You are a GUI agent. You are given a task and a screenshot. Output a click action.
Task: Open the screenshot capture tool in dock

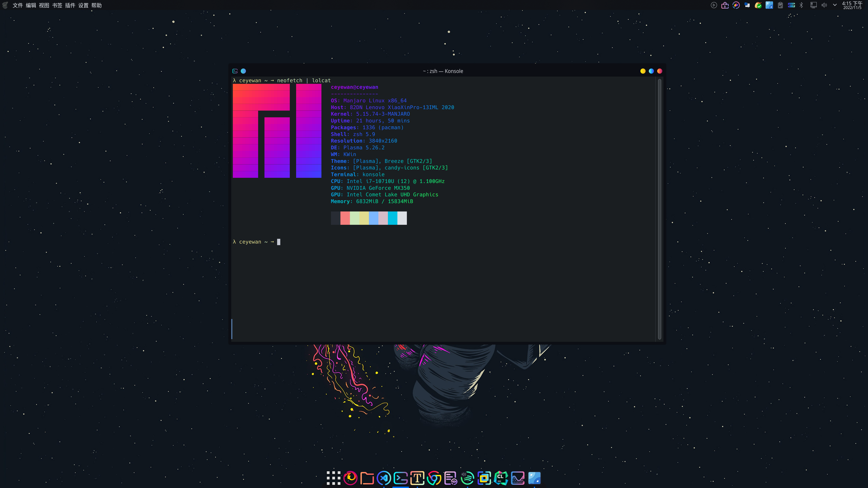484,478
